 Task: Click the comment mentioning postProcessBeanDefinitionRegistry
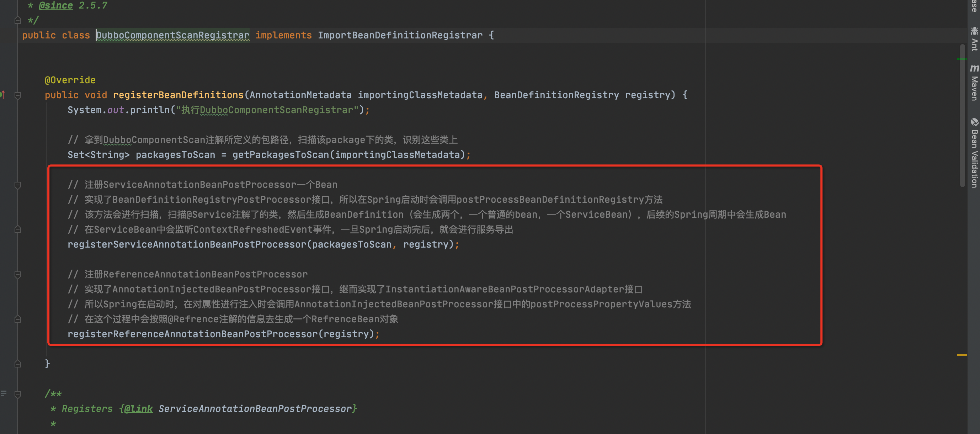tap(365, 200)
